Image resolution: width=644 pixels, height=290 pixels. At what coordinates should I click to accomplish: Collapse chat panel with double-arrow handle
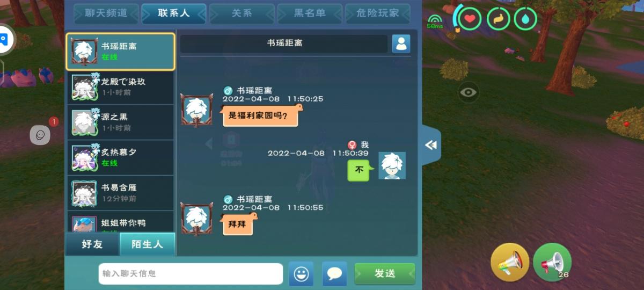point(431,145)
